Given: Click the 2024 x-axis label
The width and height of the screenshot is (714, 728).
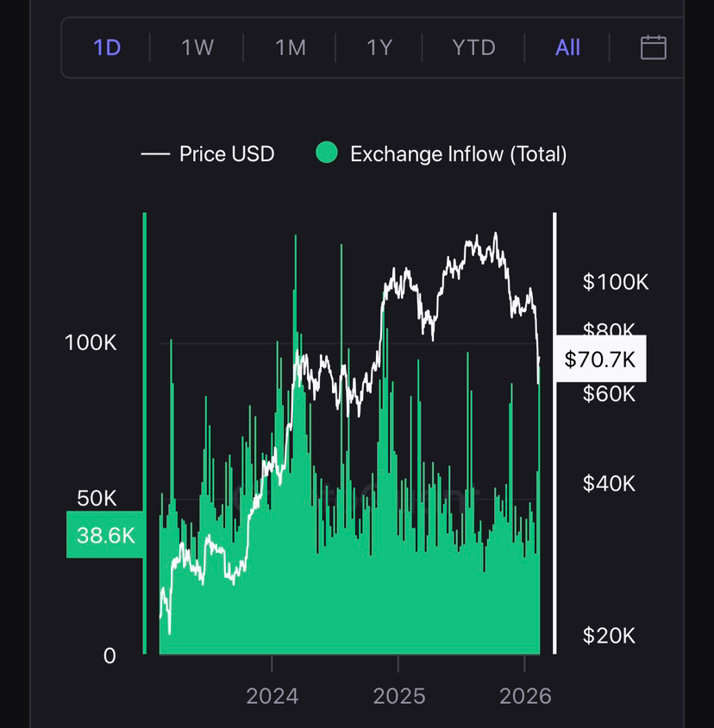Looking at the screenshot, I should (x=272, y=696).
